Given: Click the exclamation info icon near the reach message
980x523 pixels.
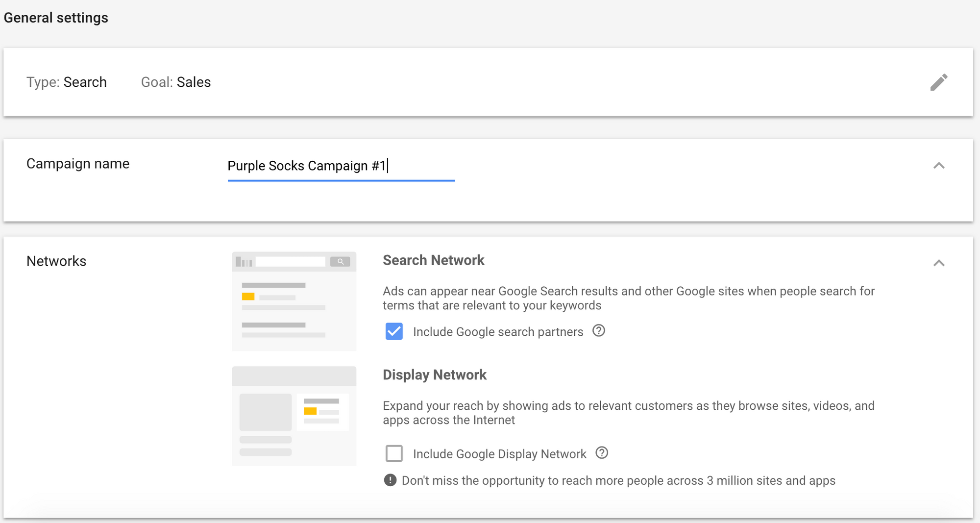Looking at the screenshot, I should (390, 480).
